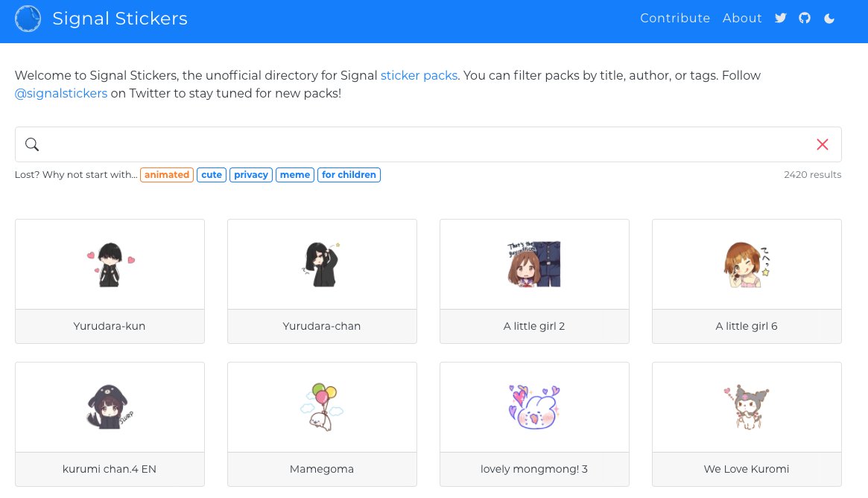The image size is (868, 498).
Task: Toggle dark mode with the moon icon
Action: (829, 19)
